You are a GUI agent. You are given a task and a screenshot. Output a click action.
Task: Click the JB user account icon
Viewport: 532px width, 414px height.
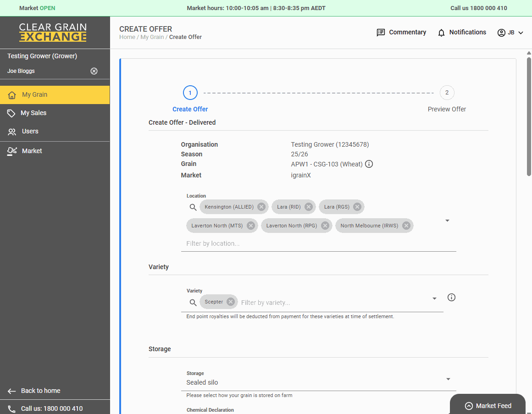(501, 33)
